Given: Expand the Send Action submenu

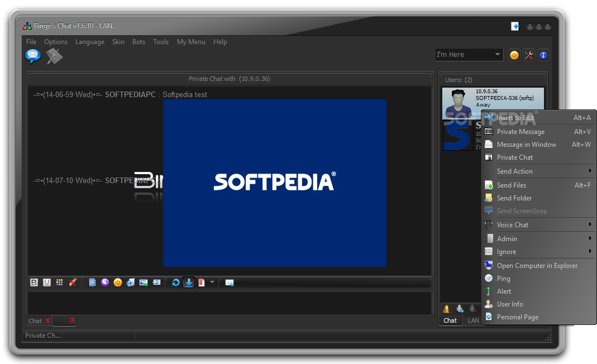Looking at the screenshot, I should coord(538,171).
